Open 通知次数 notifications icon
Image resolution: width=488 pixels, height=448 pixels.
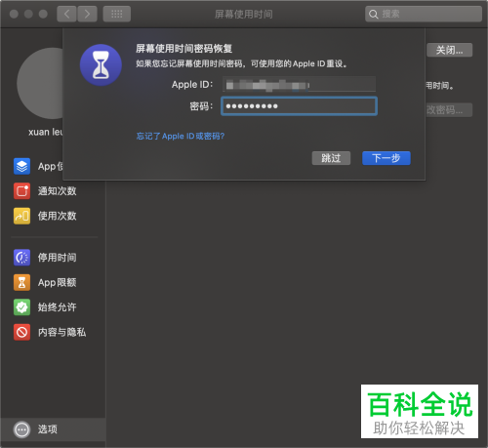[21, 191]
